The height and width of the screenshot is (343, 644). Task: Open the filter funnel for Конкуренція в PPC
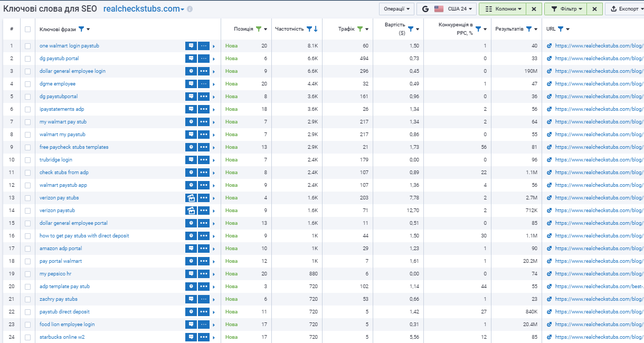pyautogui.click(x=478, y=29)
